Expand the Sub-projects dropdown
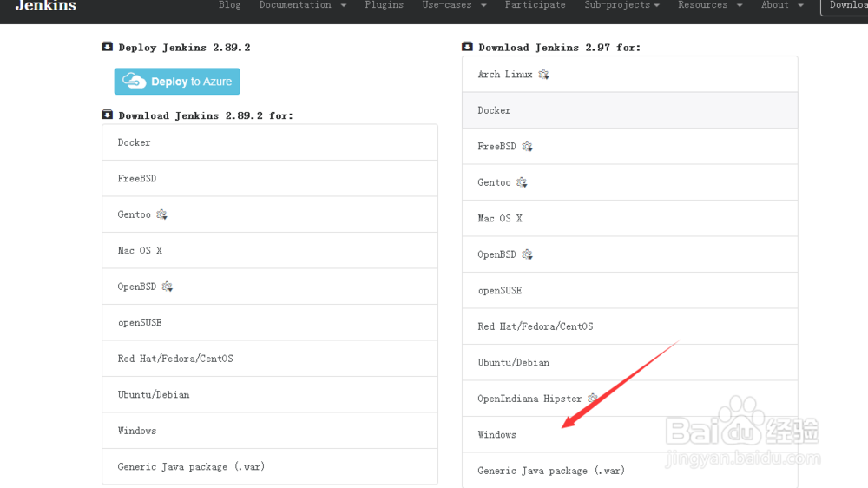868x488 pixels. 621,5
